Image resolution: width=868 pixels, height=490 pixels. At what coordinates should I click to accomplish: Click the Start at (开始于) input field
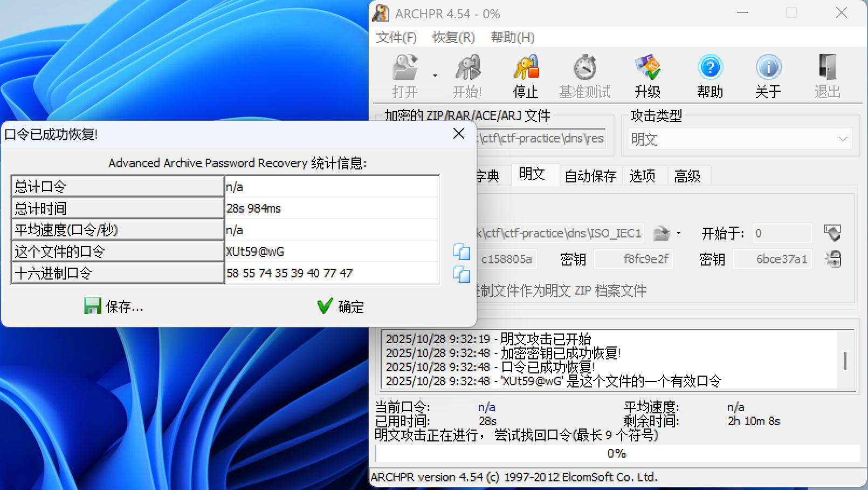[782, 233]
